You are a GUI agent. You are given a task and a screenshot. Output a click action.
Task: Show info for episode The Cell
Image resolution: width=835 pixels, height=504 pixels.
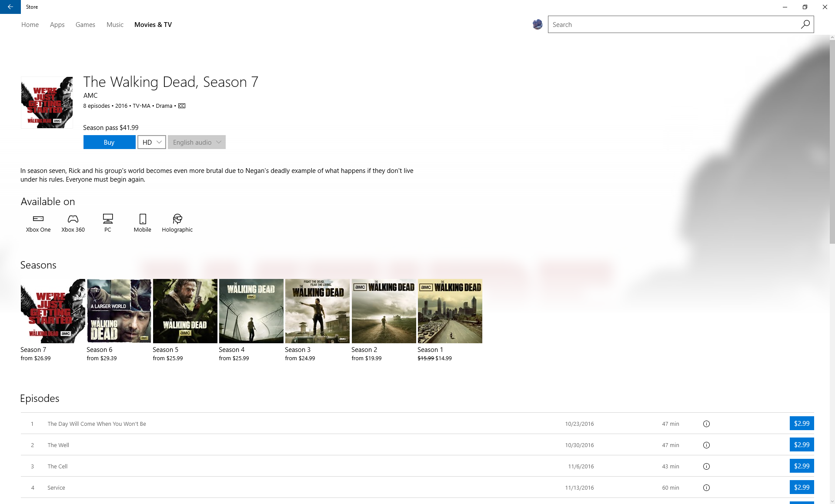pyautogui.click(x=706, y=466)
